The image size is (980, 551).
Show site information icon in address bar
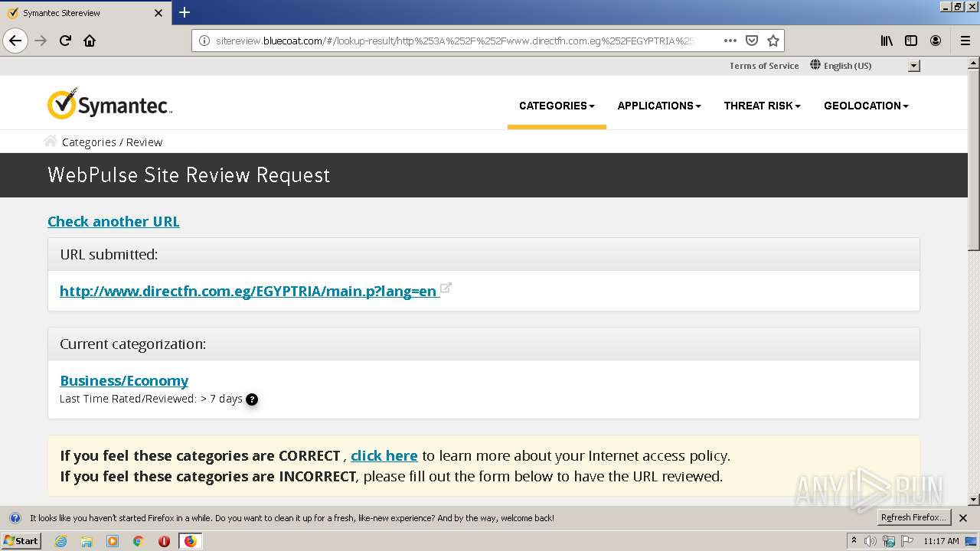204,41
